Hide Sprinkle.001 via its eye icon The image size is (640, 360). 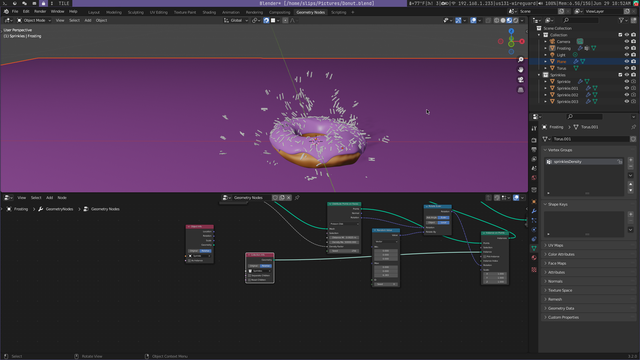[627, 88]
